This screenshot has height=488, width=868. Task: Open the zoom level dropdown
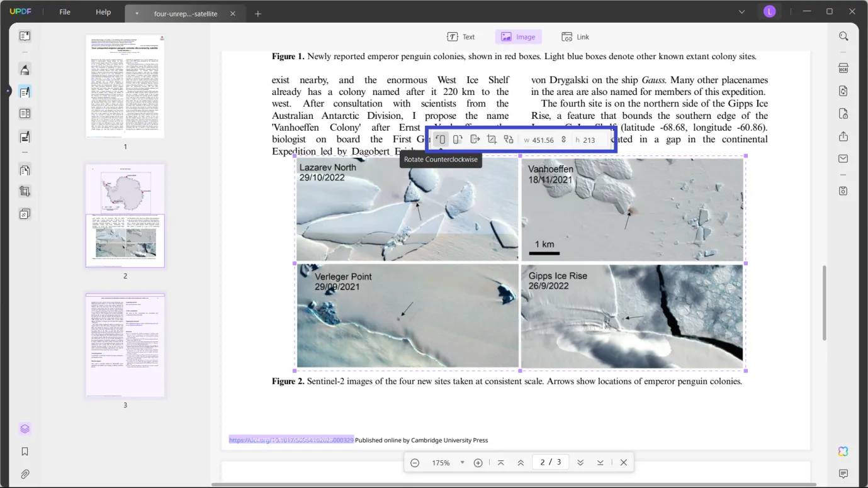pos(462,463)
